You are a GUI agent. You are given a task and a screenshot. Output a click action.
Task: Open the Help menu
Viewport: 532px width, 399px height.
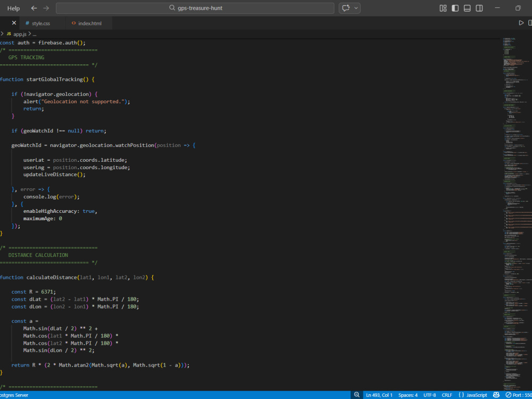14,8
